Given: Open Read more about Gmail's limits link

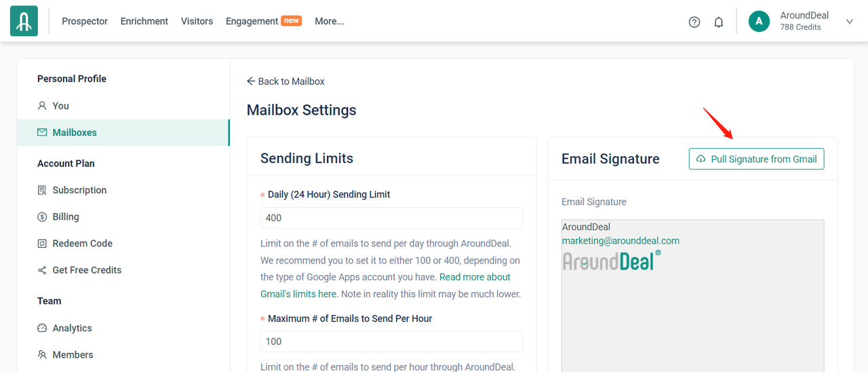Looking at the screenshot, I should point(386,286).
